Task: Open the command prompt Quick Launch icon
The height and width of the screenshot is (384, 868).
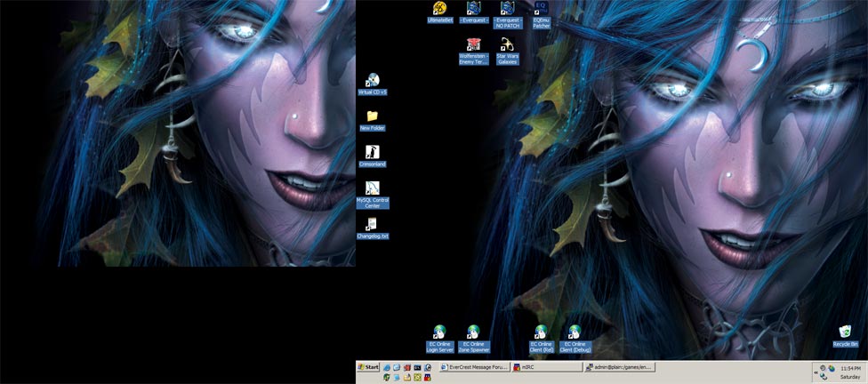Action: (417, 367)
